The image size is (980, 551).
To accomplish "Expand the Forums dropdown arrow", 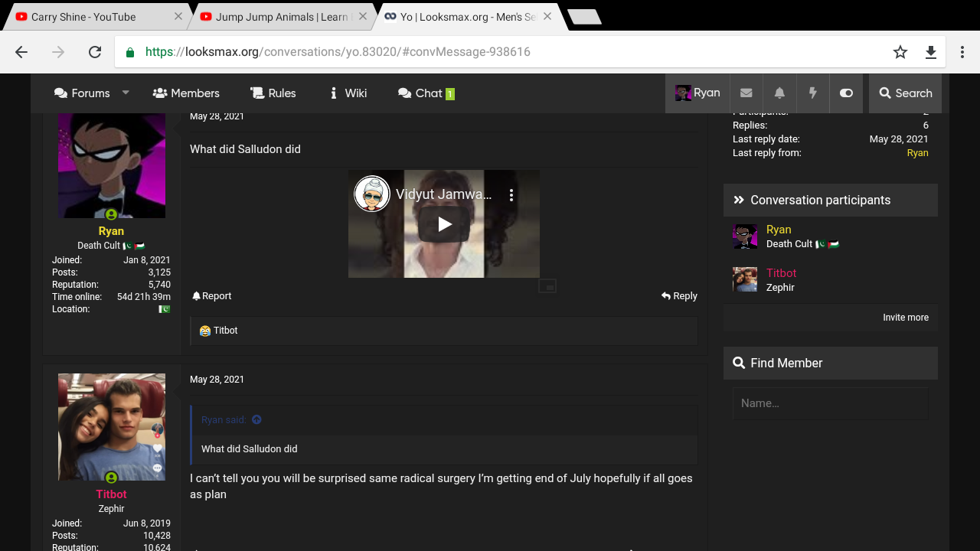I will point(126,93).
